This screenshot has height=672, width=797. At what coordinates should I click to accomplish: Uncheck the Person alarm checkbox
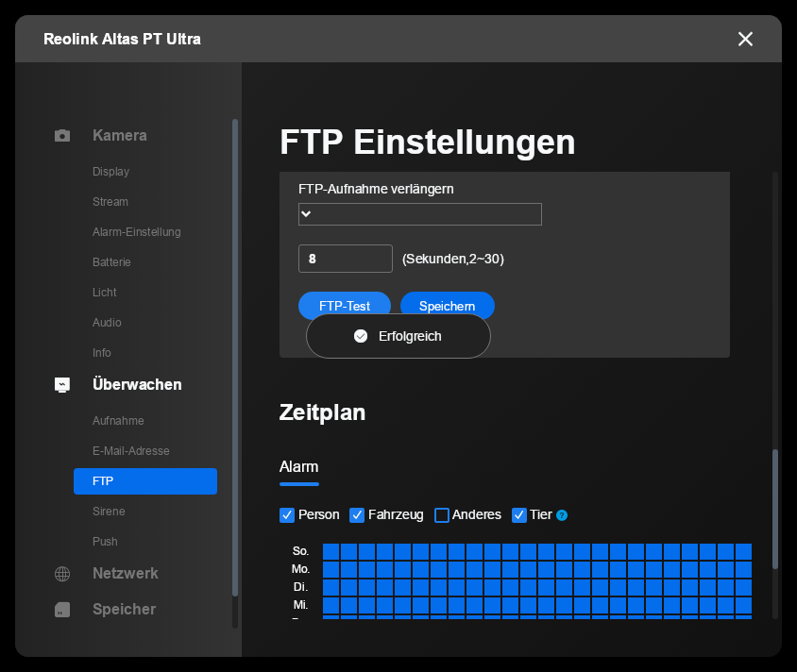287,515
